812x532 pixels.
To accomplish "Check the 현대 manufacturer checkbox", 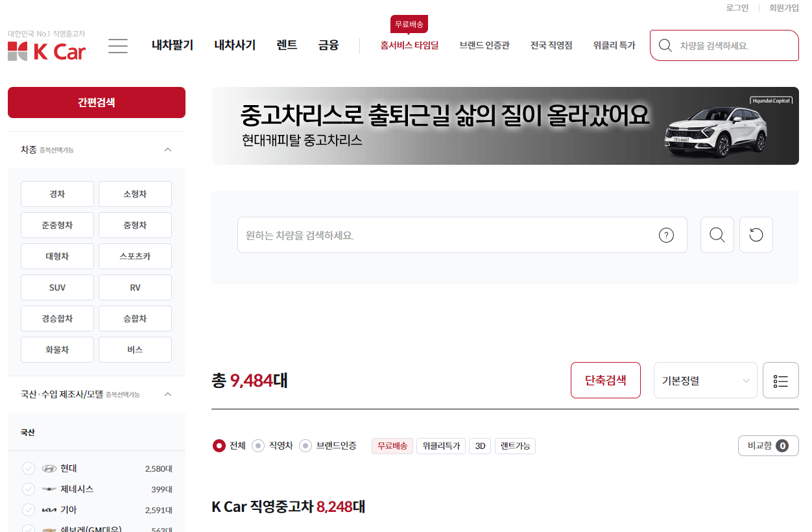I will point(29,468).
